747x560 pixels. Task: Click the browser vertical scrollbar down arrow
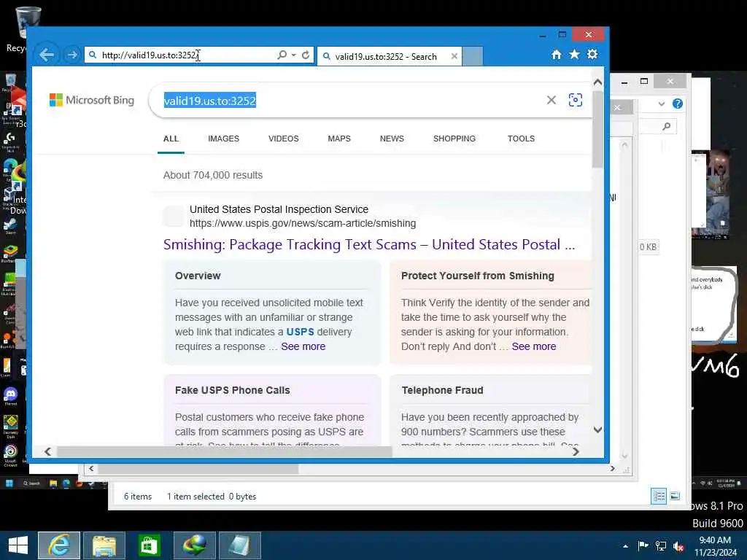597,429
